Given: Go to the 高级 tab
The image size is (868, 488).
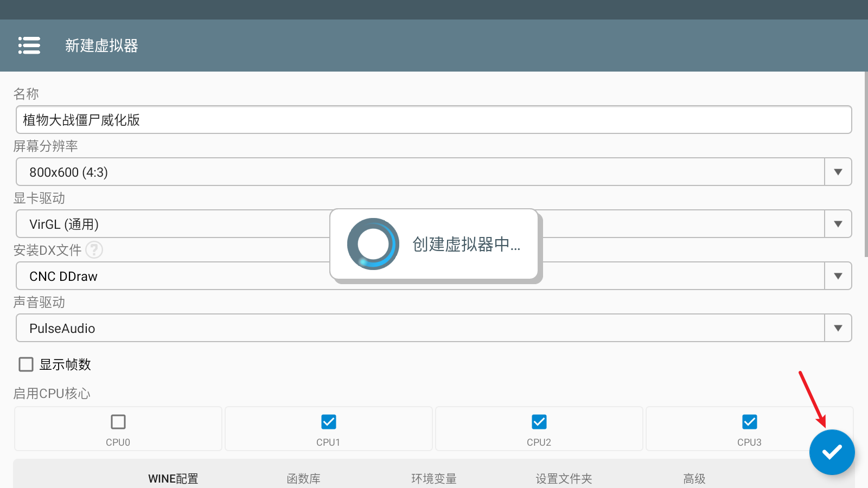Looking at the screenshot, I should tap(694, 479).
